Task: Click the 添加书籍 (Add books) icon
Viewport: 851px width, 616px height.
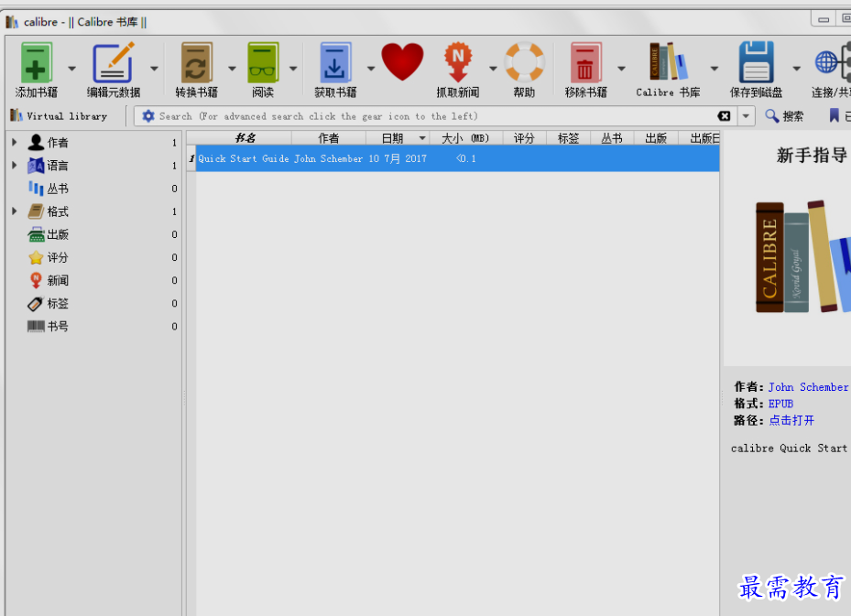Action: pyautogui.click(x=37, y=63)
